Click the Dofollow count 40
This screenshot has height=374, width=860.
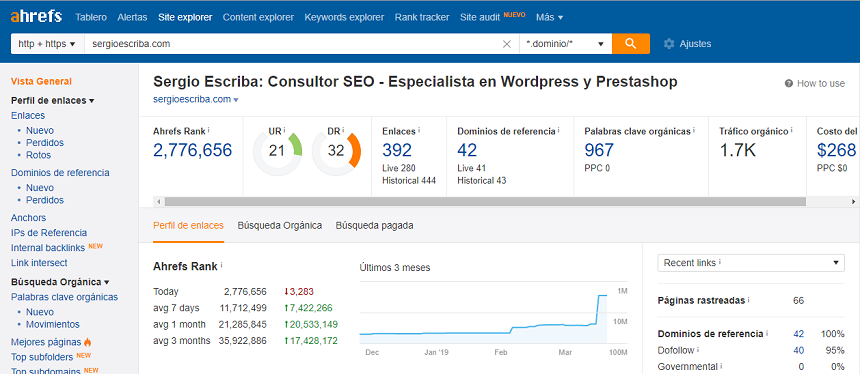coord(799,350)
